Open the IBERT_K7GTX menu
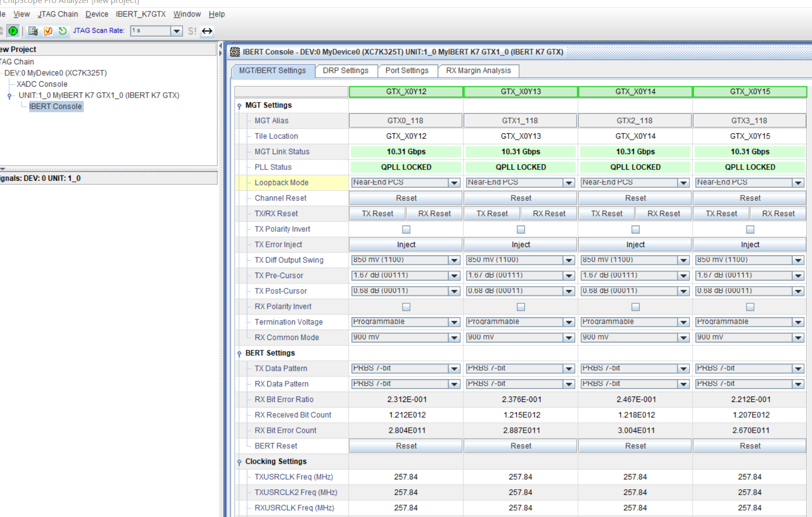This screenshot has height=517, width=812. 141,14
